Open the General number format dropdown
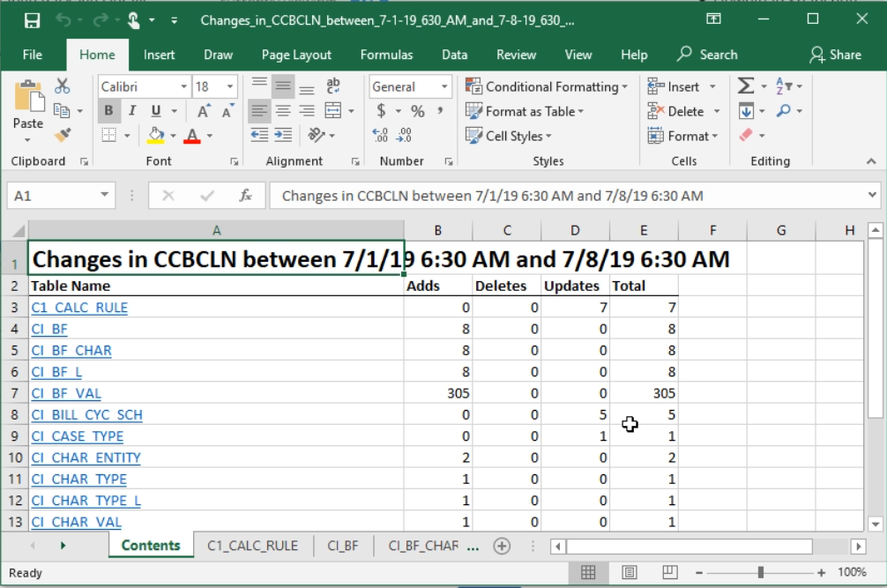Viewport: 887px width, 588px height. pyautogui.click(x=444, y=86)
